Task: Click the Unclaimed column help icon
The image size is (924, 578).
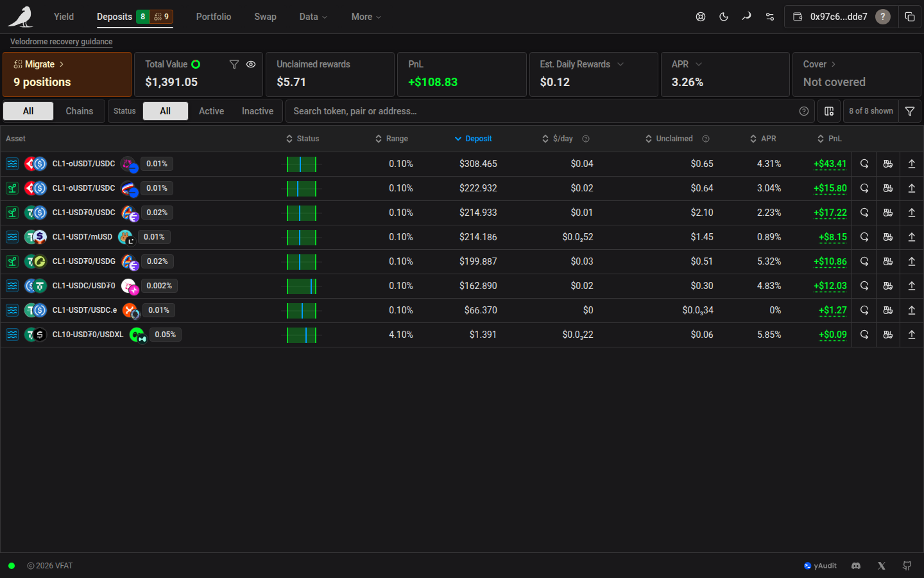Action: tap(706, 139)
